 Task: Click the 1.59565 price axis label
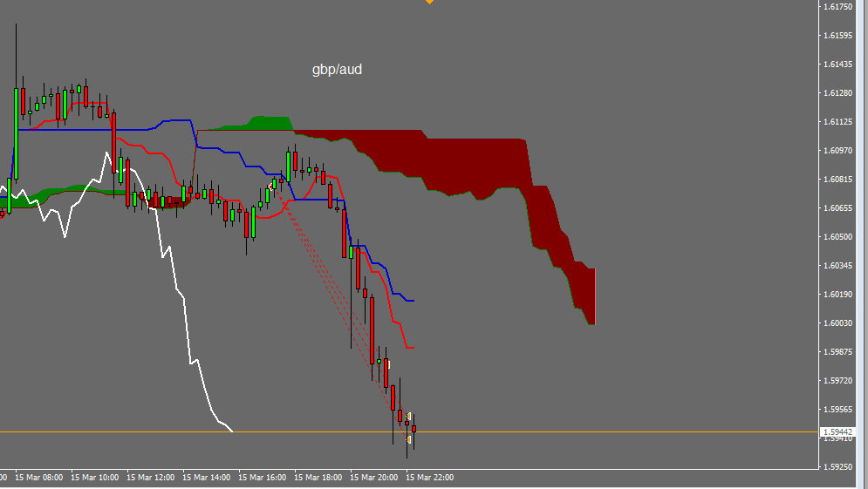point(837,410)
